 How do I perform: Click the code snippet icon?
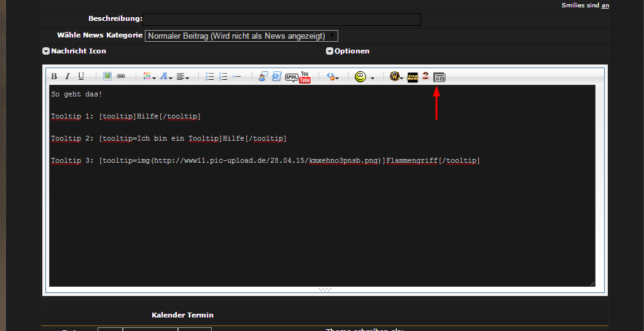277,76
